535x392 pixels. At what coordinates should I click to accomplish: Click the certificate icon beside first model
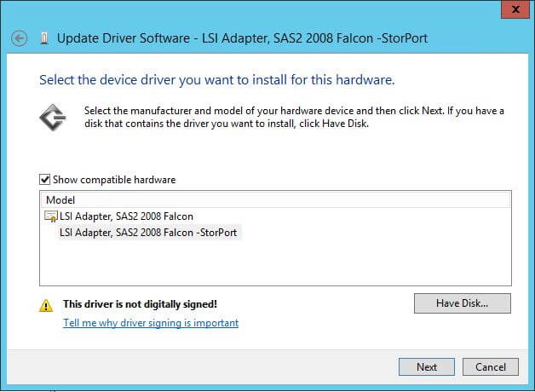pyautogui.click(x=51, y=216)
